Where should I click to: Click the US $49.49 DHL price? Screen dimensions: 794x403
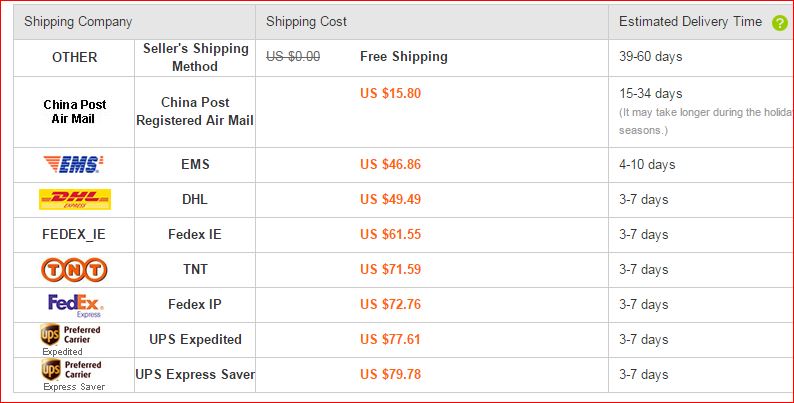click(390, 199)
